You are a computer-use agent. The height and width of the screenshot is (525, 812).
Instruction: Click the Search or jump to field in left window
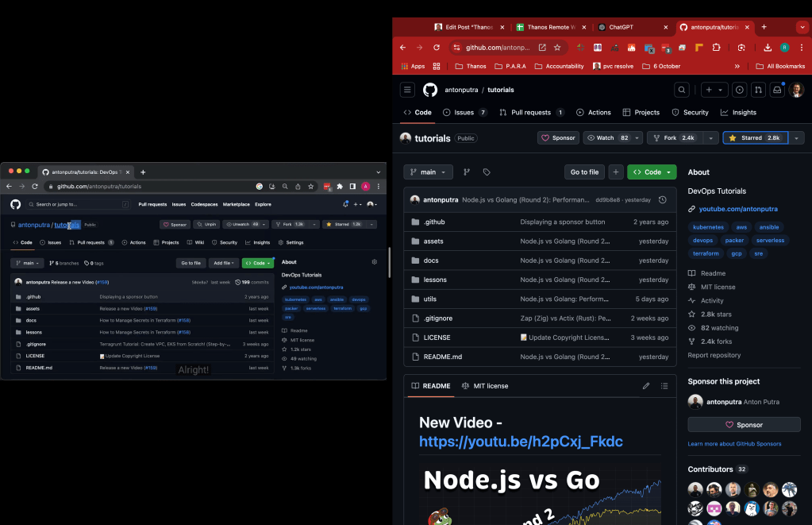pyautogui.click(x=78, y=204)
